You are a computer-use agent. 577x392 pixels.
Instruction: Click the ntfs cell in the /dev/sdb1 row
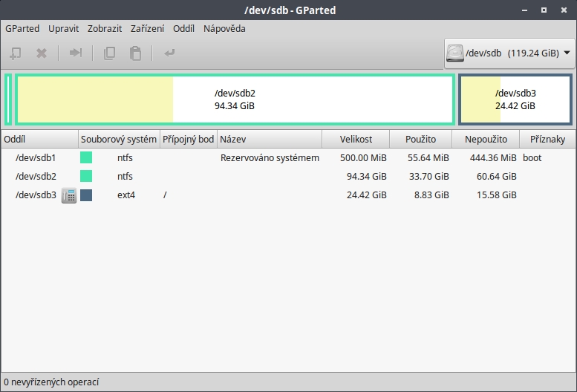[125, 157]
